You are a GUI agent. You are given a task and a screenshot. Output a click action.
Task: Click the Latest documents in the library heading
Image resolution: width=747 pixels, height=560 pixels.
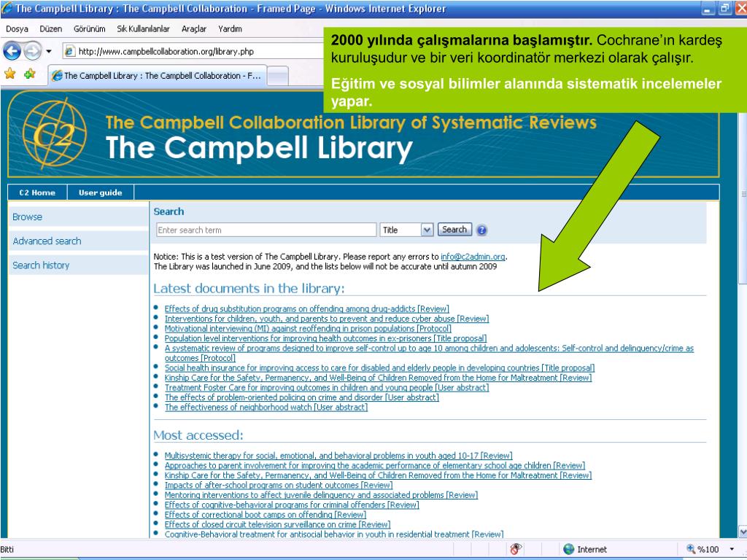(x=249, y=289)
